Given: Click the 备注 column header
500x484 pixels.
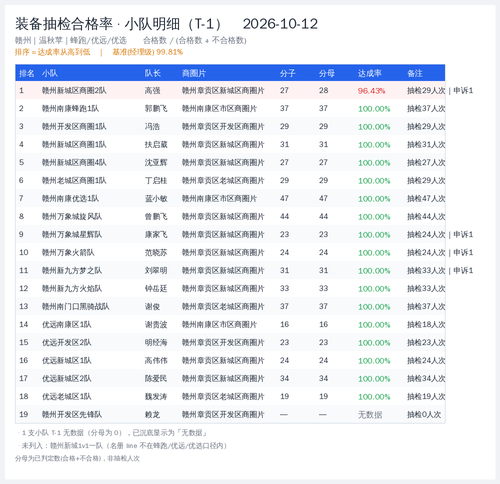Looking at the screenshot, I should (x=415, y=73).
